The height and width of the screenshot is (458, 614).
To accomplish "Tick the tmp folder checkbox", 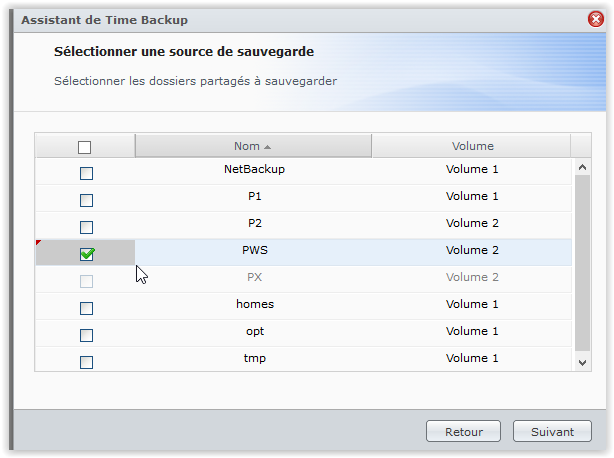I will [86, 362].
